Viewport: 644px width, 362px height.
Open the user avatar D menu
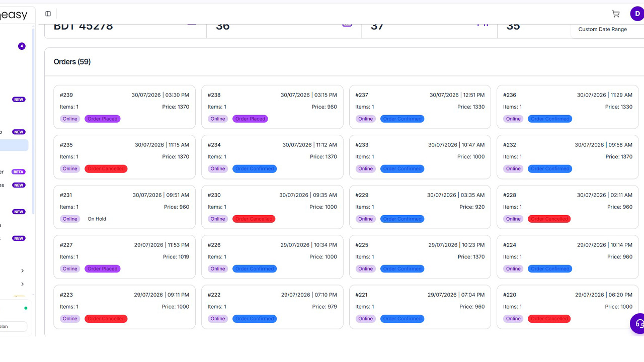(x=637, y=14)
